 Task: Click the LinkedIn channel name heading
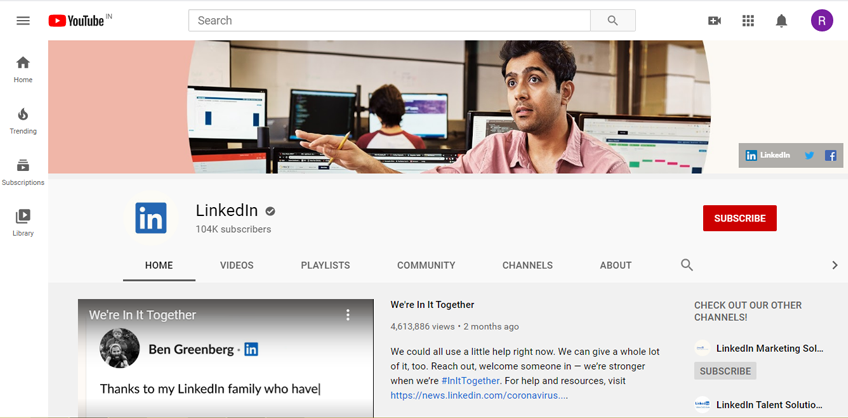pos(227,210)
